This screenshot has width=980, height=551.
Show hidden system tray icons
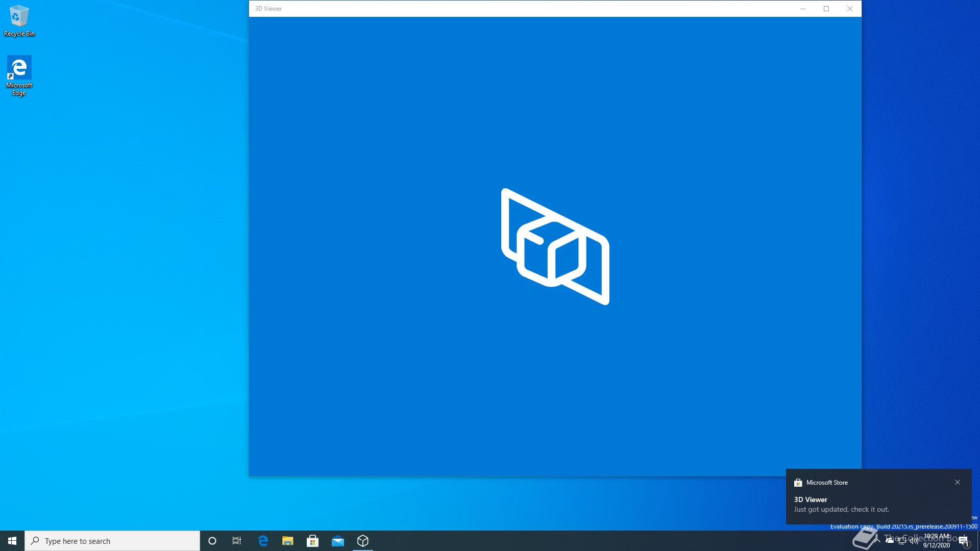point(877,541)
